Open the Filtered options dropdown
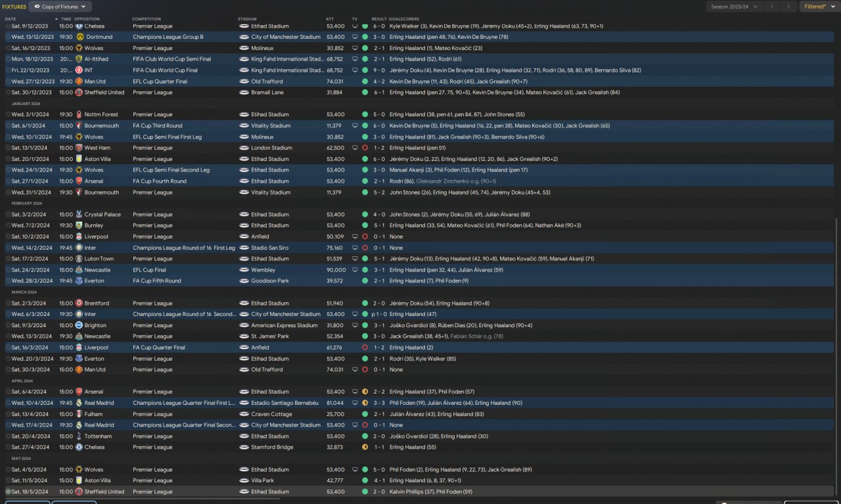The image size is (841, 504). point(820,7)
